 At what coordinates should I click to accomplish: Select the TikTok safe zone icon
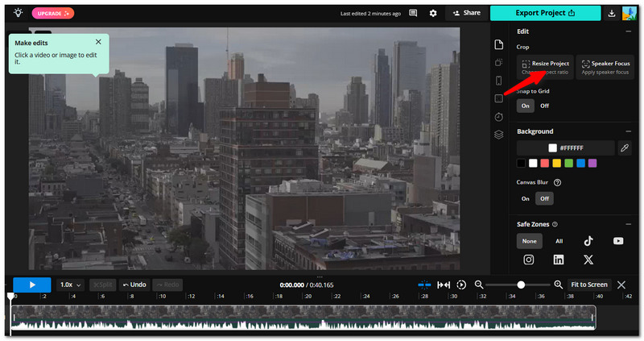[x=588, y=241]
